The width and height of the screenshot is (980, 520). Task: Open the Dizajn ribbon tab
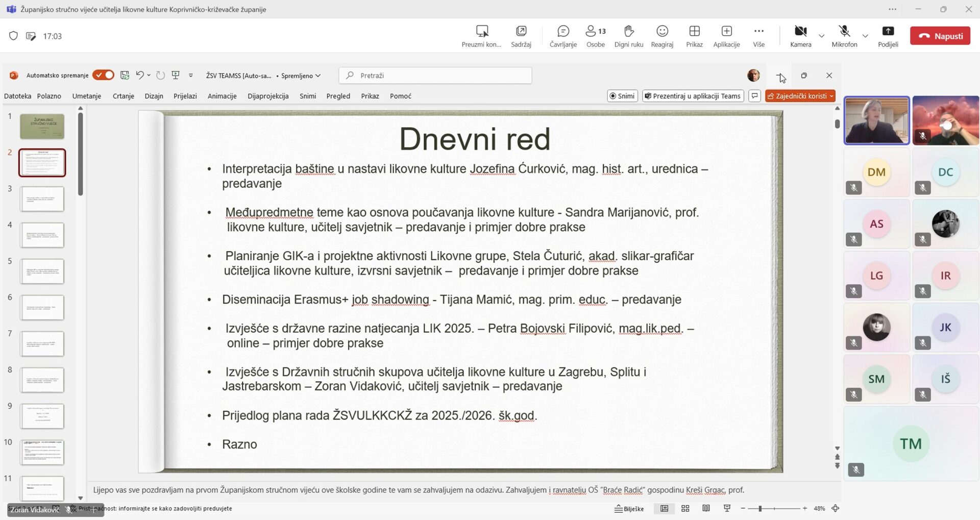tap(154, 96)
